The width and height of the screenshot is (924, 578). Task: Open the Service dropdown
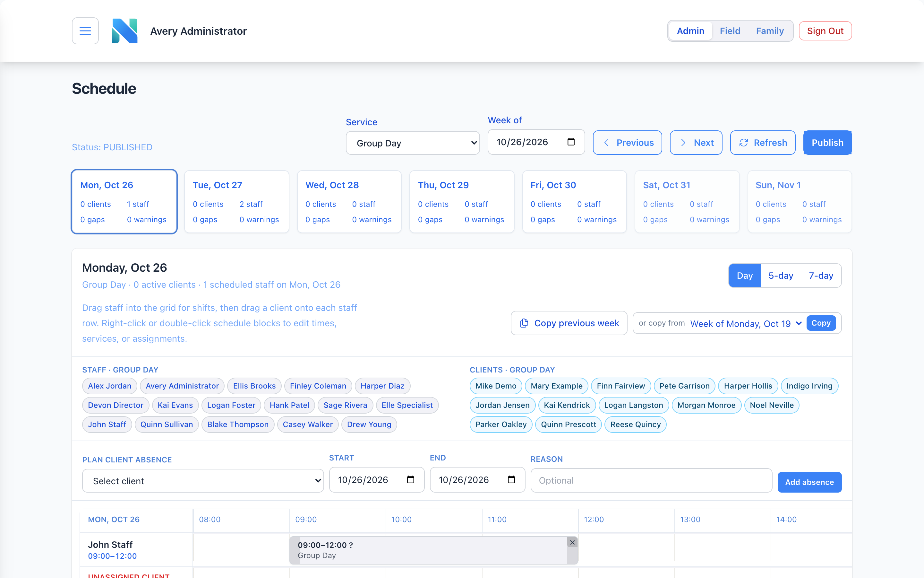coord(413,143)
